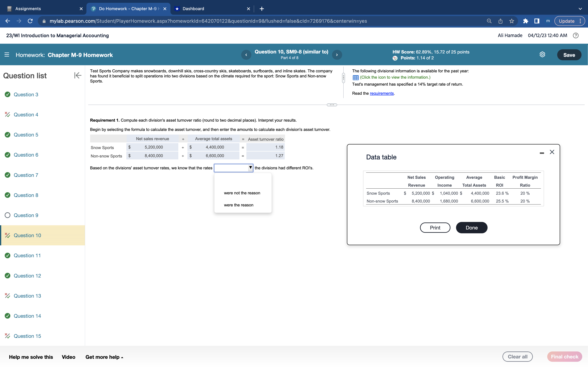Open the rates dropdown arrow
The width and height of the screenshot is (588, 367).
click(250, 168)
